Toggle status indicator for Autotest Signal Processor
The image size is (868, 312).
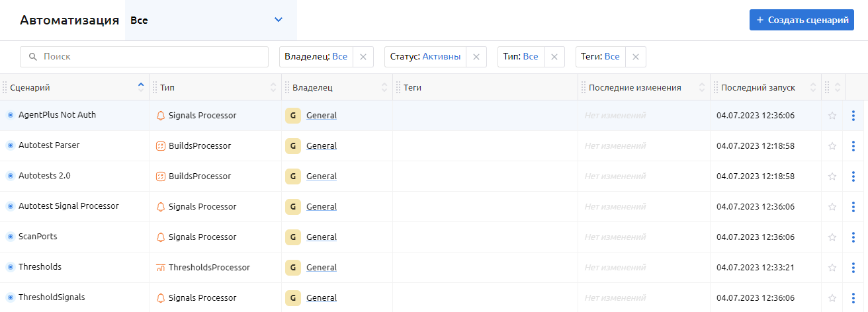point(11,206)
